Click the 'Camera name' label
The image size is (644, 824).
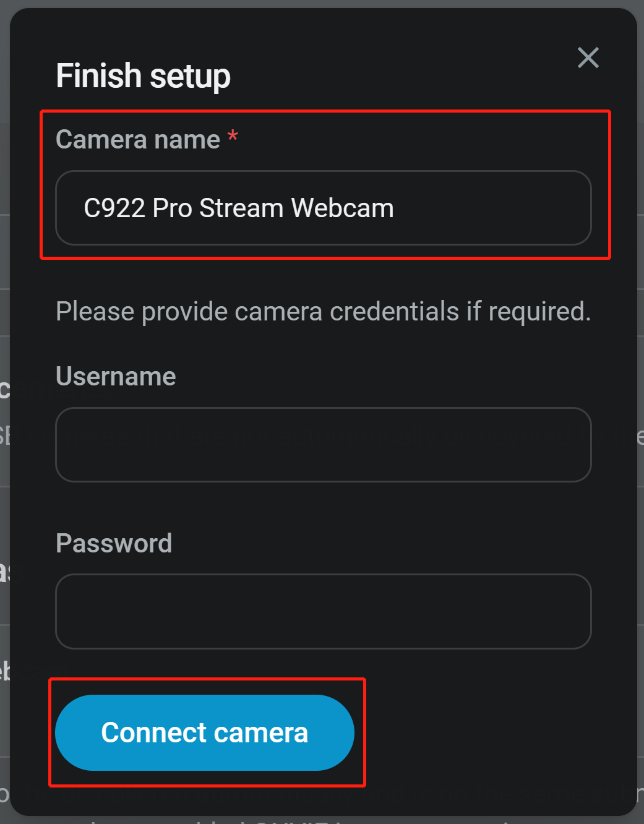click(138, 139)
